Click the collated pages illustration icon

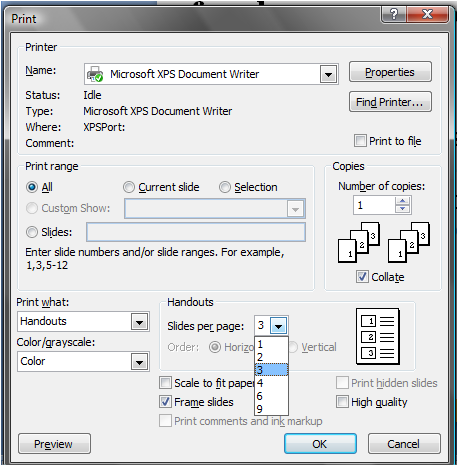(384, 242)
